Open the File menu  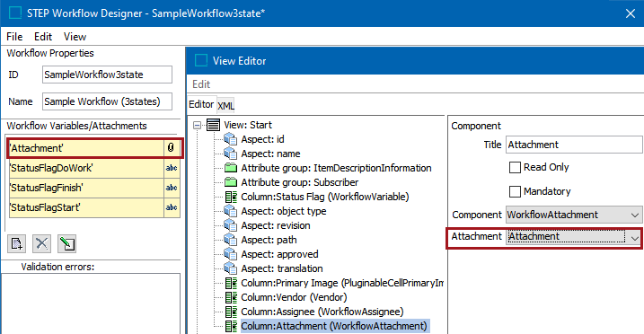14,37
